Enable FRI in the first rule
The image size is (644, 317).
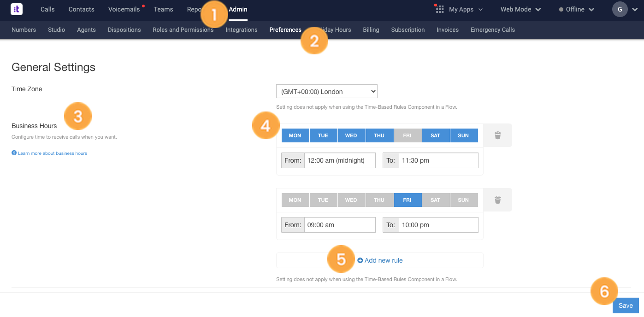[x=408, y=135]
